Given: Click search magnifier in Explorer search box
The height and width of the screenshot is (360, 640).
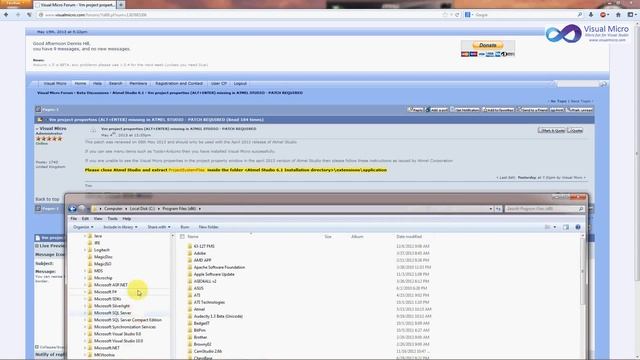Looking at the screenshot, I should 581,209.
